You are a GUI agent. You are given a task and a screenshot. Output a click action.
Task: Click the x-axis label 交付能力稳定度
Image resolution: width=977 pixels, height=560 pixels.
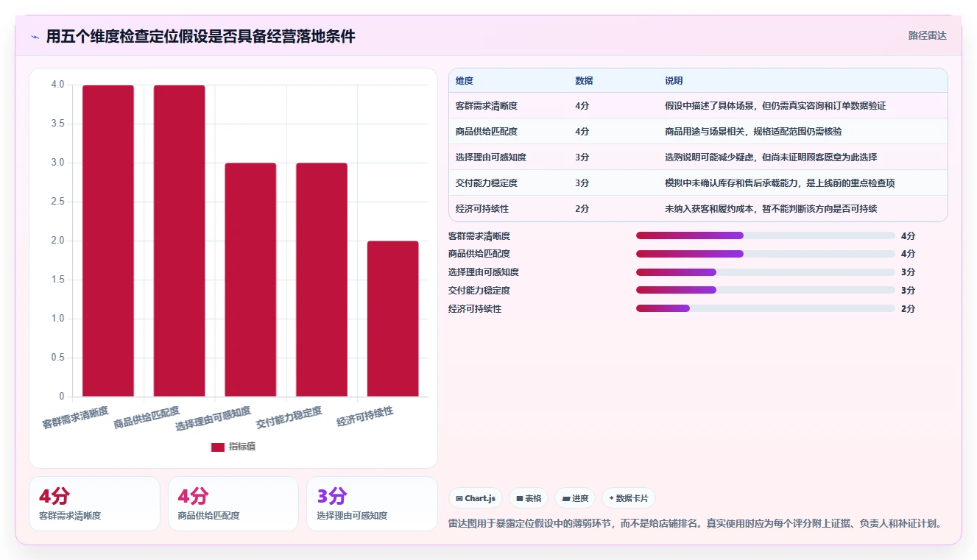pos(289,417)
